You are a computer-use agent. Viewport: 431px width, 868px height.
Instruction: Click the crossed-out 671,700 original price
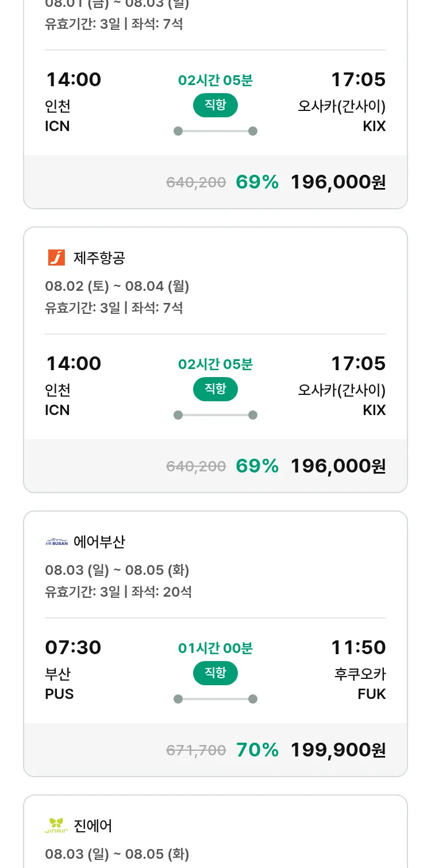click(x=196, y=750)
